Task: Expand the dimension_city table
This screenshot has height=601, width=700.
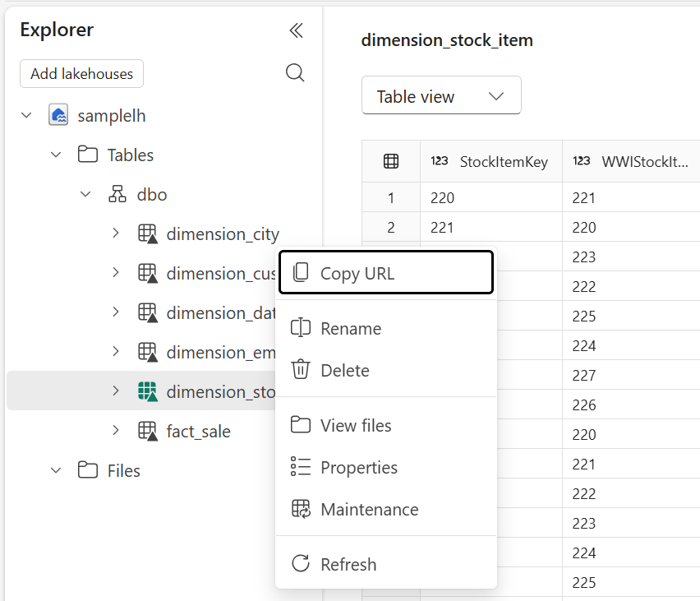Action: click(x=115, y=233)
